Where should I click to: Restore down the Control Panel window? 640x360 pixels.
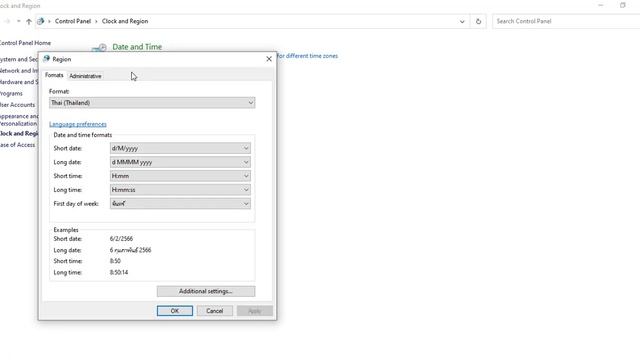(622, 5)
